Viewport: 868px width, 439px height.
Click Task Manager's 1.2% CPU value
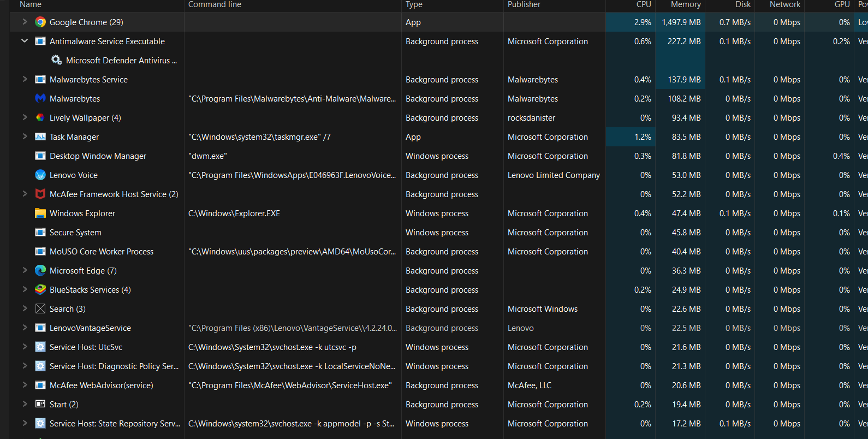643,137
